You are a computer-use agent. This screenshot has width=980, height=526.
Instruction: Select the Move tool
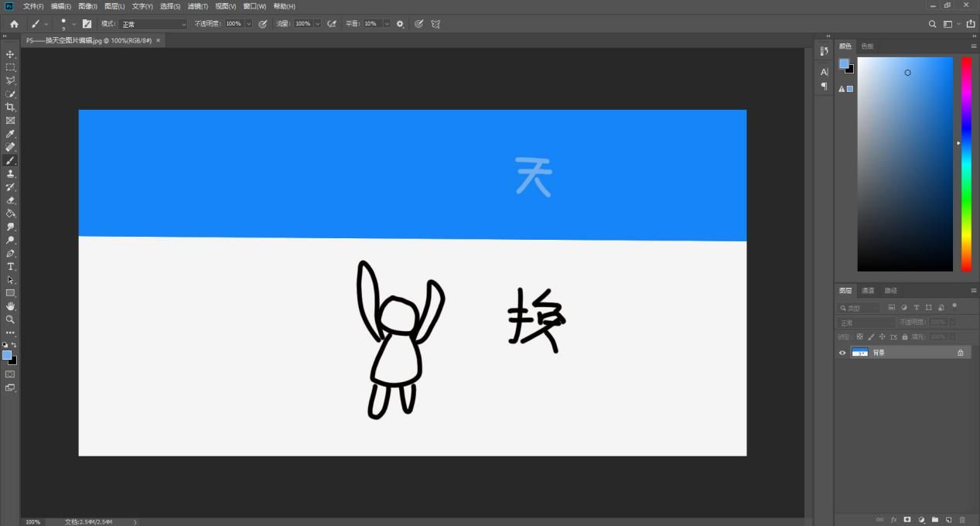10,54
